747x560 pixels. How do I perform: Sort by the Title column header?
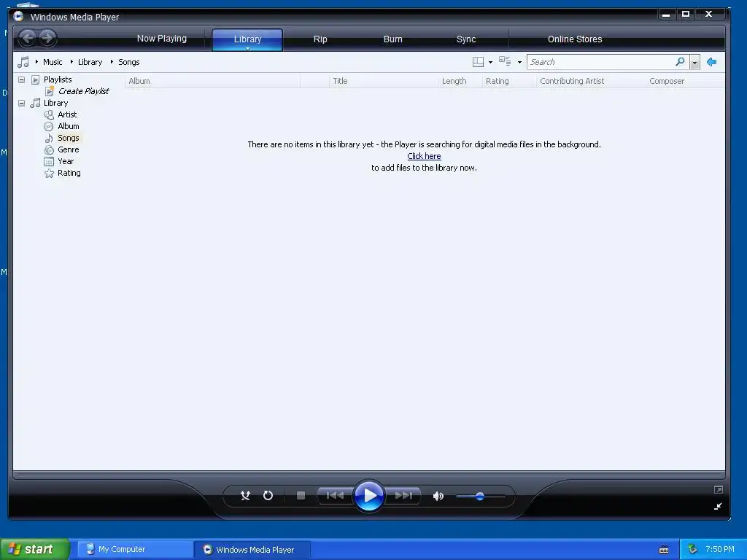pyautogui.click(x=384, y=81)
